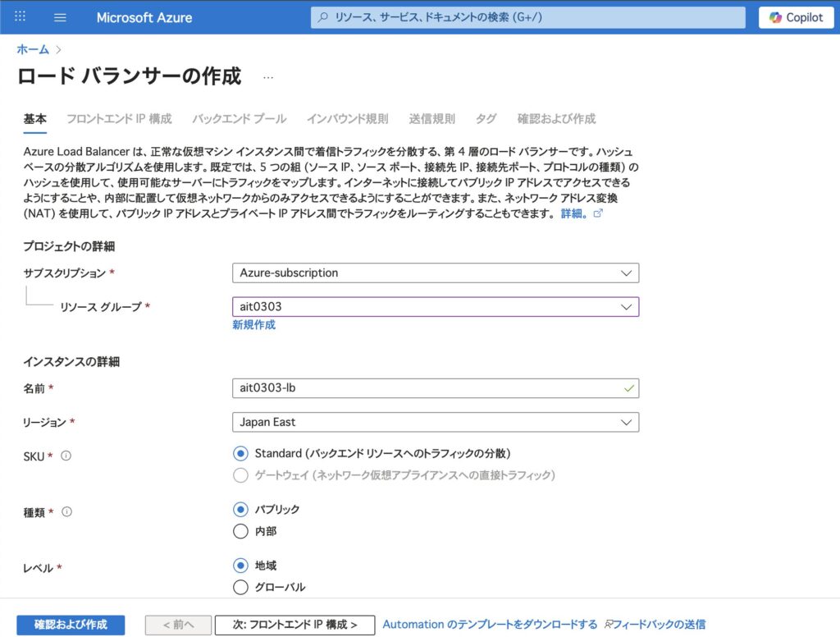Click the breadcrumb chevron after ホーム
Image resolution: width=840 pixels, height=637 pixels.
[x=58, y=50]
